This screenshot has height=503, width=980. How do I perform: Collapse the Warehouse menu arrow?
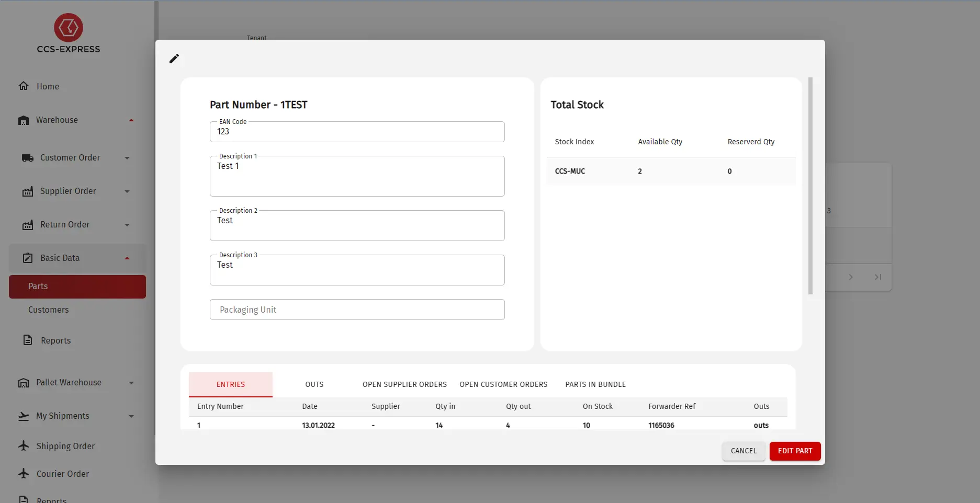pyautogui.click(x=131, y=120)
